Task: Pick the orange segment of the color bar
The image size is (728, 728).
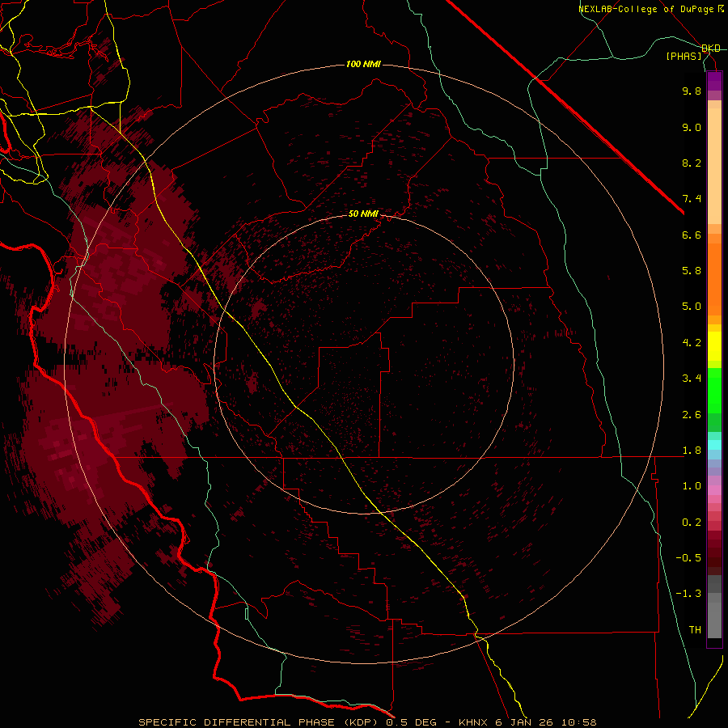Action: pos(714,280)
